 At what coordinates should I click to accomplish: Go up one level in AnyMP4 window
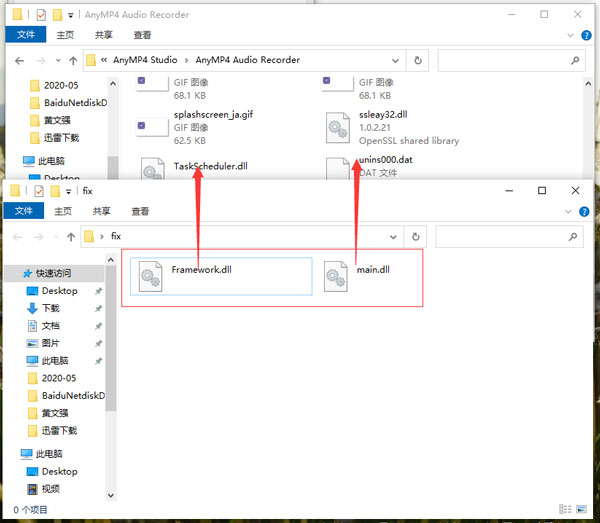pos(73,60)
